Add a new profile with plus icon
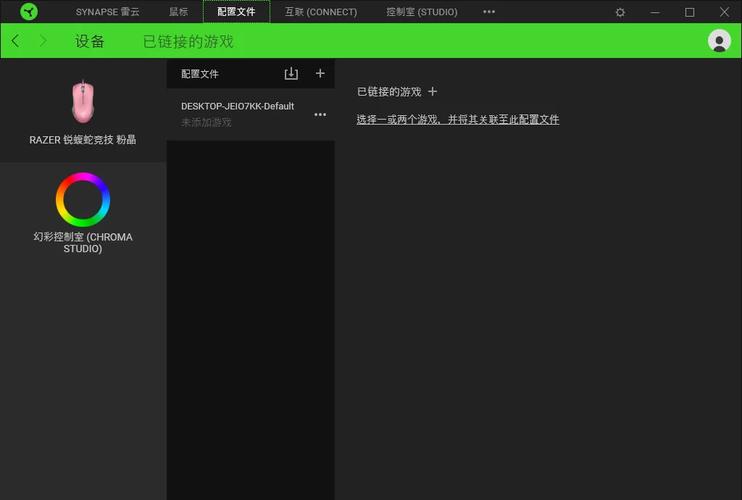 coord(320,74)
